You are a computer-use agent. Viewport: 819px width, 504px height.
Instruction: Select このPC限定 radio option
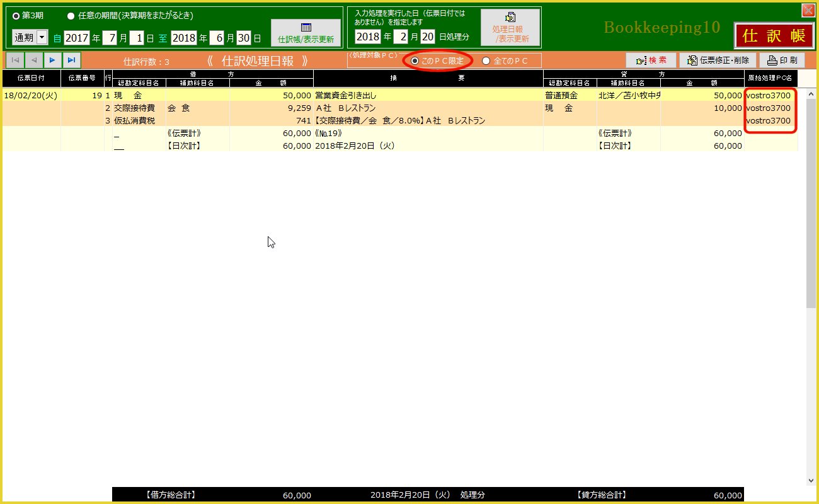(415, 60)
